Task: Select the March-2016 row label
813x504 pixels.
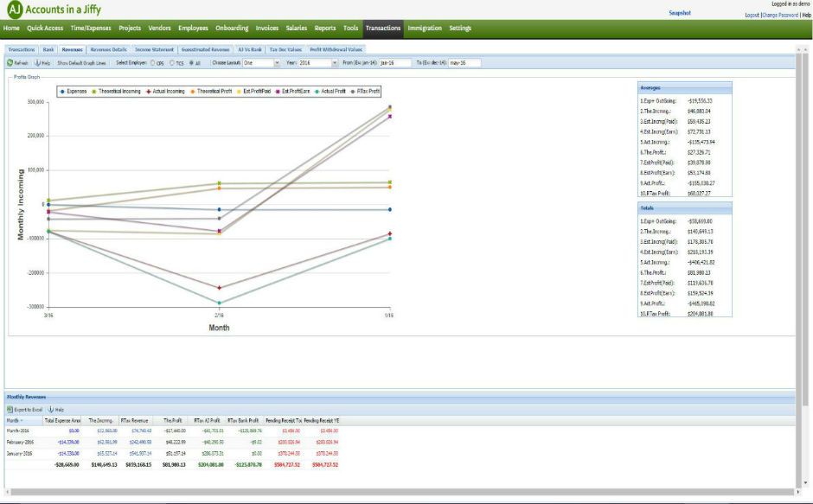Action: click(x=17, y=431)
